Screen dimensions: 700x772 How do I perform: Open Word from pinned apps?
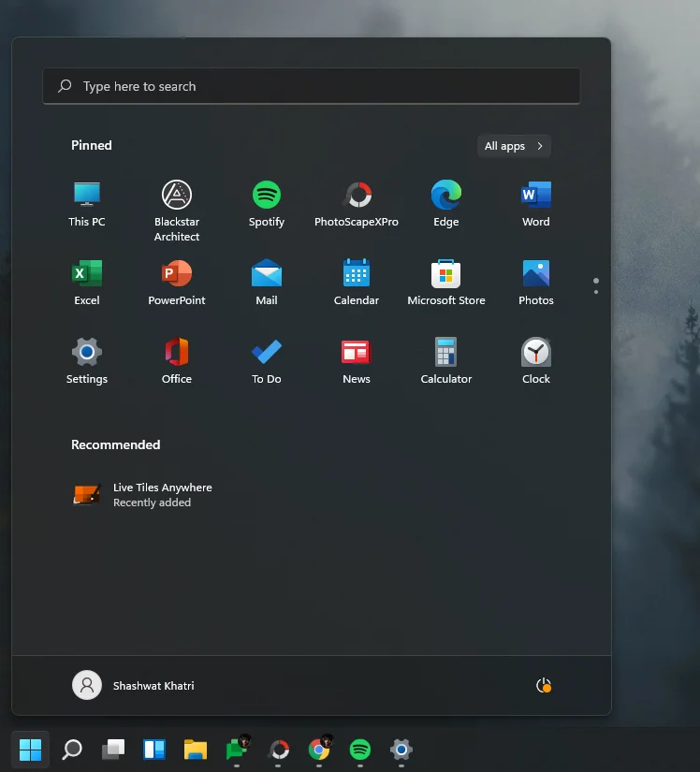click(536, 204)
